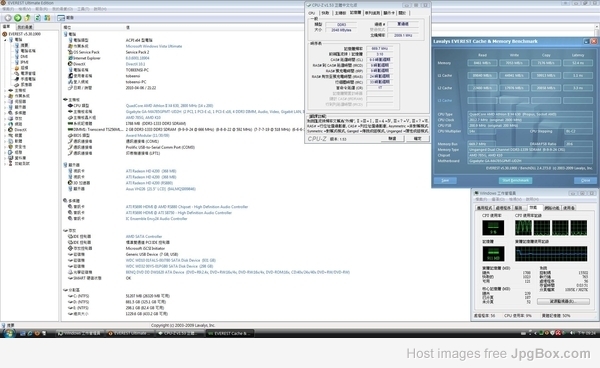Switch to the Mainboard (主機板) tab in CPU-Z
The image size is (600, 368).
[x=340, y=13]
